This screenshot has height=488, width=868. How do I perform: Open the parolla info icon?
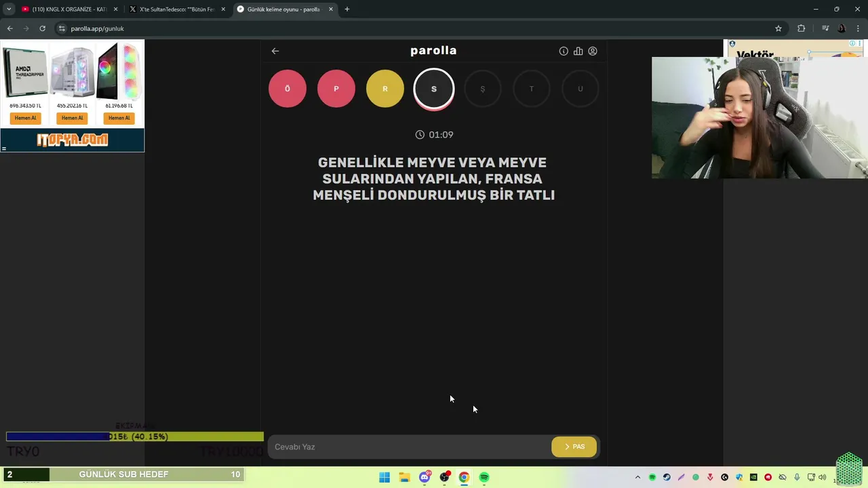tap(564, 51)
